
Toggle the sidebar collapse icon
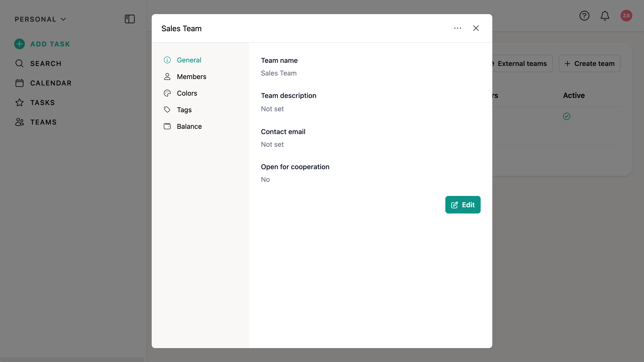pos(130,19)
